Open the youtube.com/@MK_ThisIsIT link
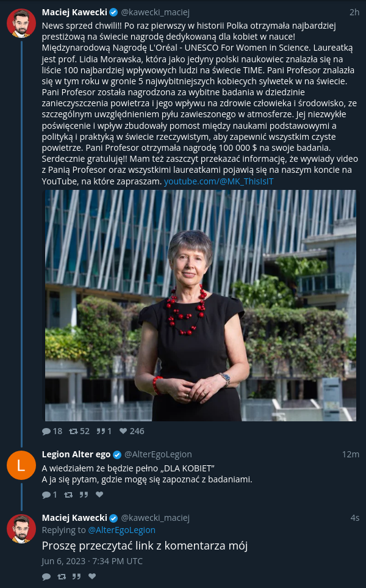 point(219,181)
